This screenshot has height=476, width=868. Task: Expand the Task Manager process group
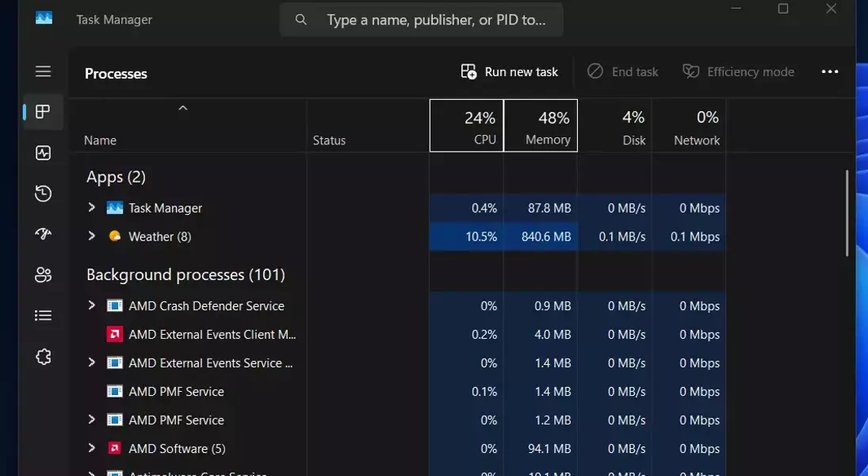pyautogui.click(x=92, y=207)
